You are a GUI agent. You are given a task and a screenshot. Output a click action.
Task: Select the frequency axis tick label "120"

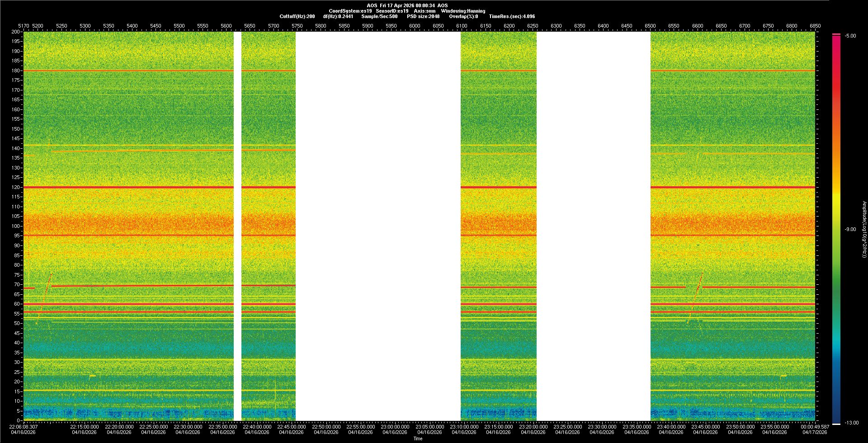coord(16,187)
